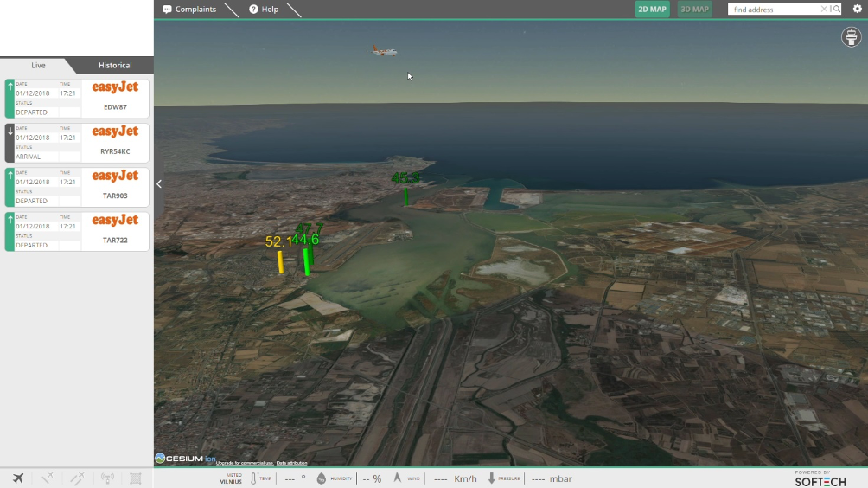Click the antenna signal icon in bottom toolbar
The width and height of the screenshot is (868, 488).
pos(107,478)
